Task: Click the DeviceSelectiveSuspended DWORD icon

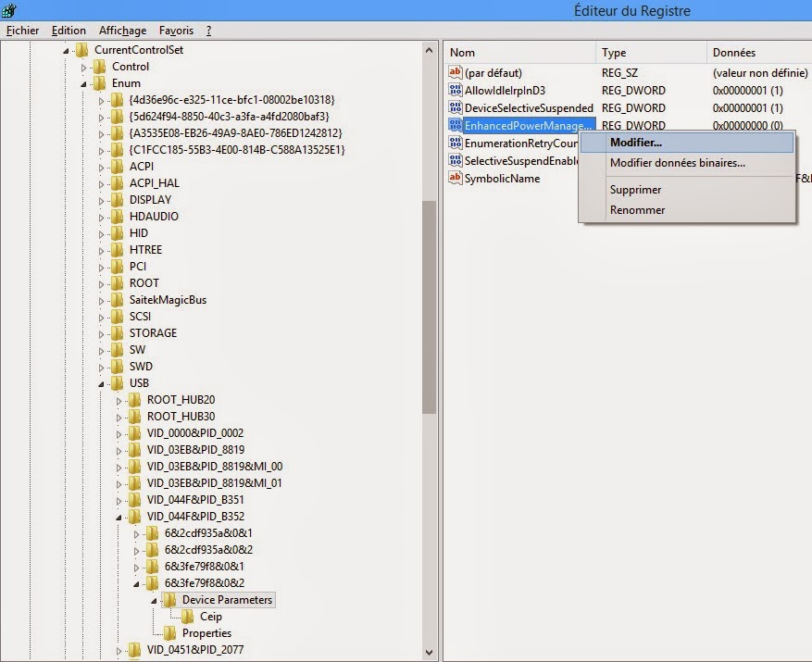Action: point(456,107)
